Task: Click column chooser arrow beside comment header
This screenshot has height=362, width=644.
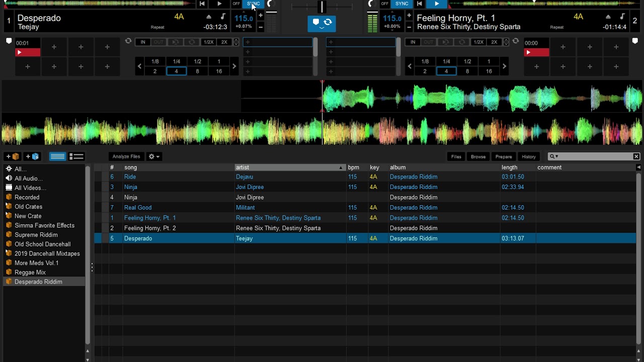Action: pos(638,167)
